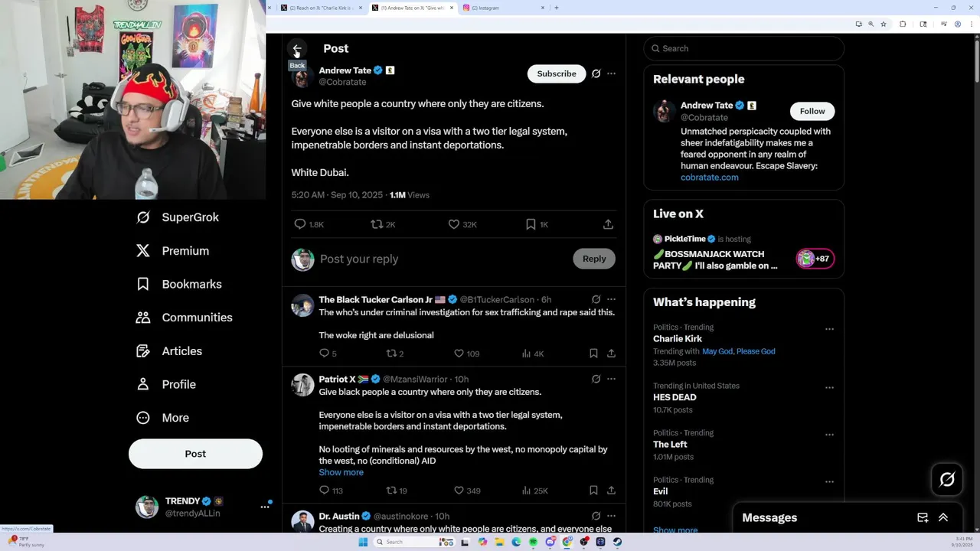The image size is (980, 551).
Task: View analytics 4K on Black Tucker Carlson reply
Action: pyautogui.click(x=533, y=354)
